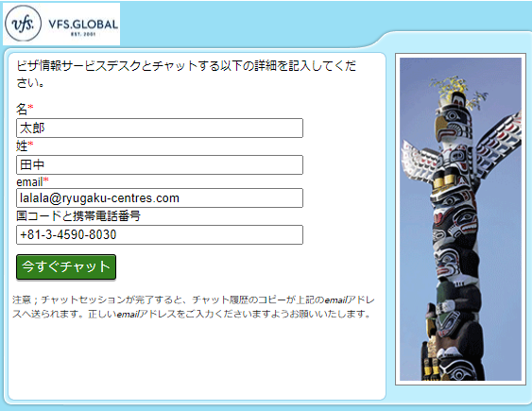Click the red asterisk next to 名

pyautogui.click(x=30, y=108)
